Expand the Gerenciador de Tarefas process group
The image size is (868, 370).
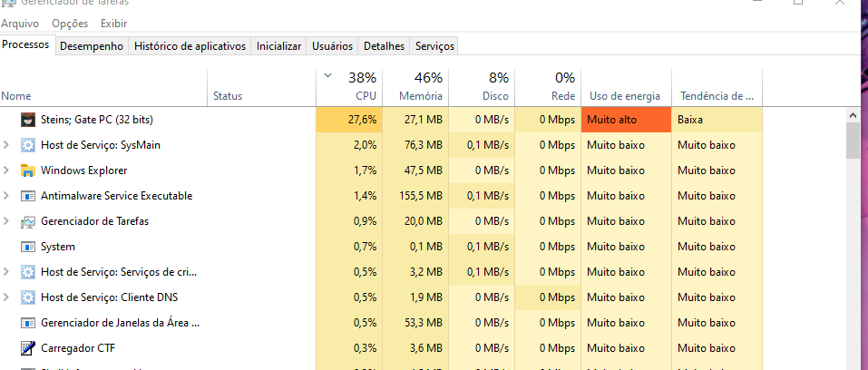(x=6, y=221)
